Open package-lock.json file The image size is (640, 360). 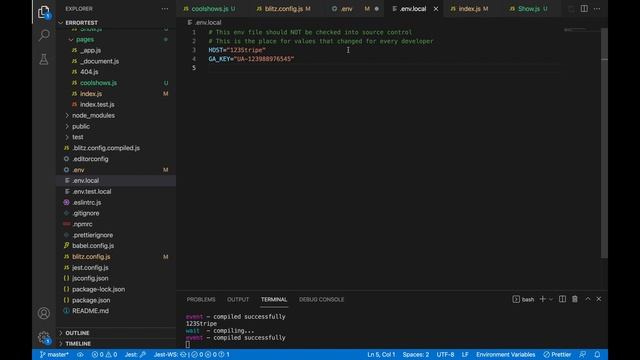coord(98,289)
